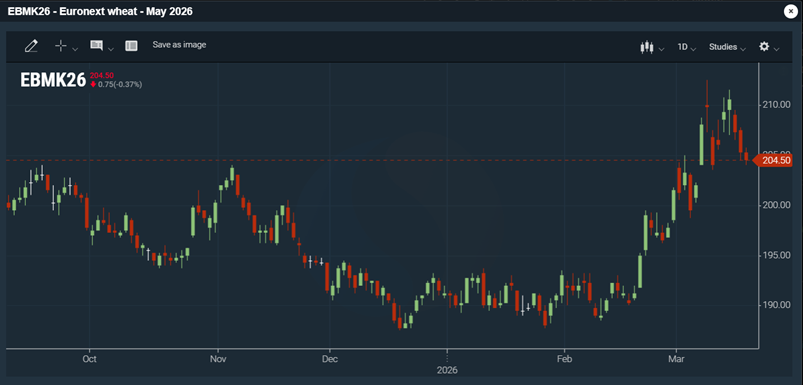The image size is (803, 385).
Task: Activate the crosshair cursor tool
Action: pos(61,46)
